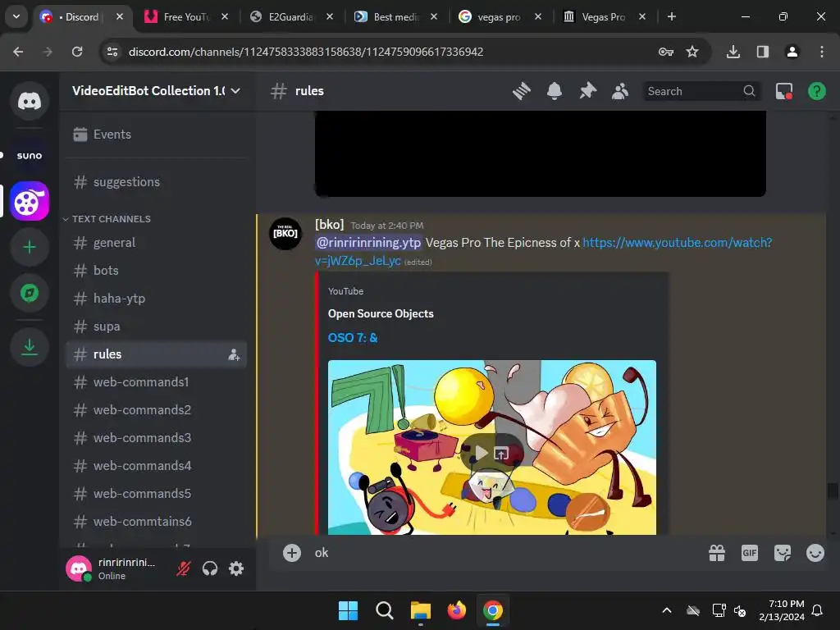
Task: Open Discord direct messages home icon
Action: point(30,101)
